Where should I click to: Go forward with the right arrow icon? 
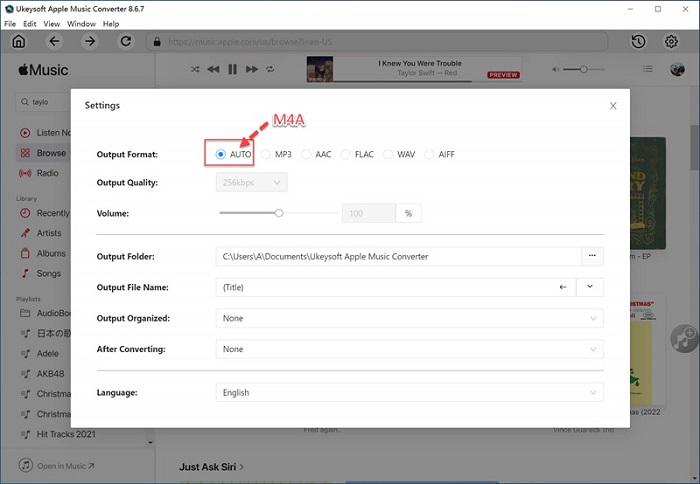(90, 42)
